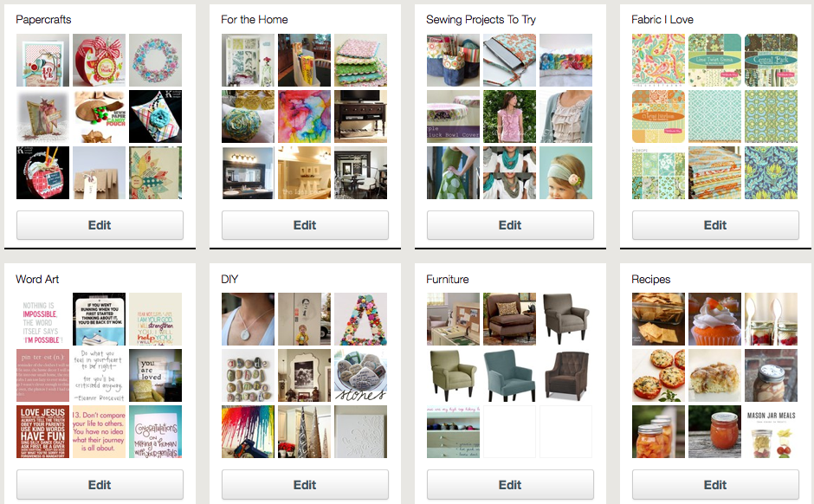The width and height of the screenshot is (814, 504).
Task: Select the orange frosted cupcake thumbnail
Action: point(714,320)
